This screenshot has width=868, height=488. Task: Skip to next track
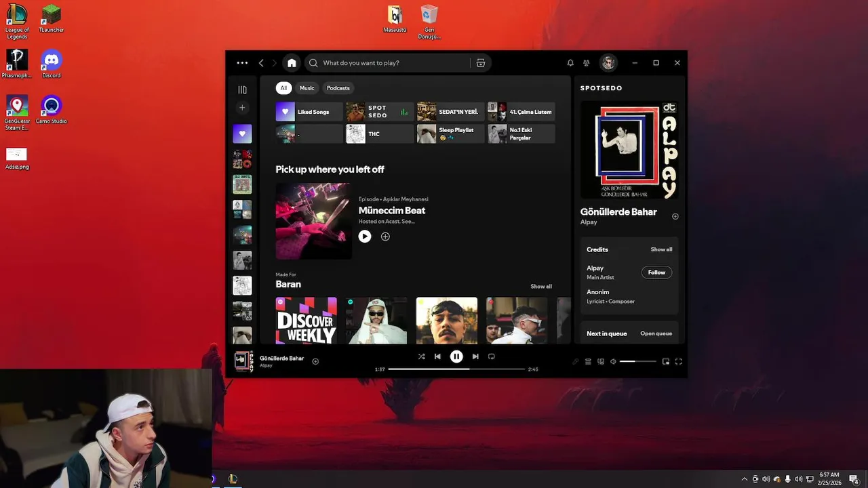point(475,357)
